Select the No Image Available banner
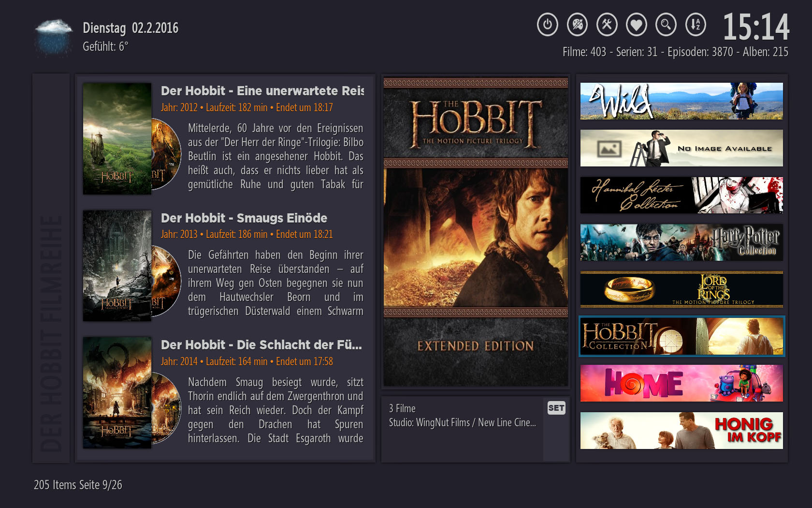The height and width of the screenshot is (508, 812). click(x=681, y=148)
